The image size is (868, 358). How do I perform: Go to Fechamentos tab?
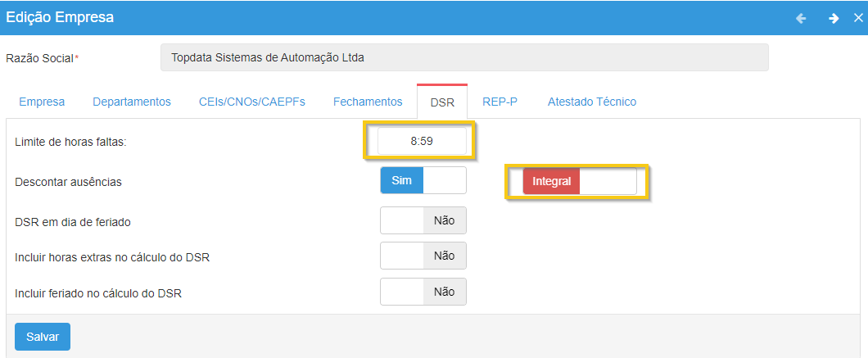368,102
